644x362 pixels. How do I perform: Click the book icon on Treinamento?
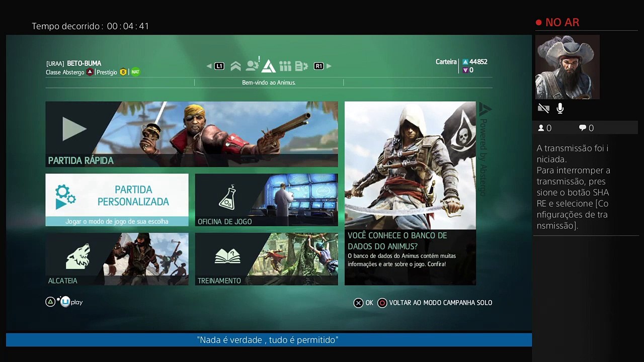tap(227, 256)
